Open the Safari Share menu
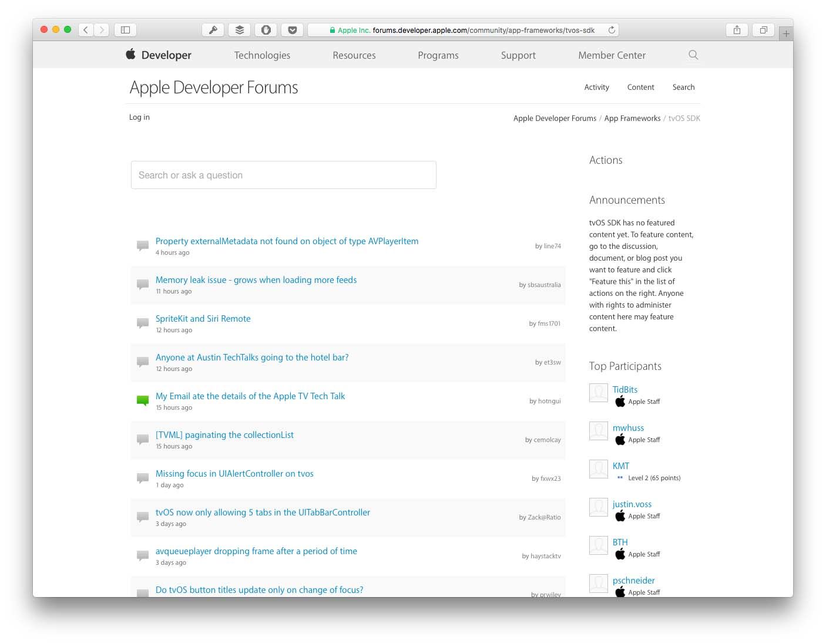The image size is (826, 644). pos(737,30)
